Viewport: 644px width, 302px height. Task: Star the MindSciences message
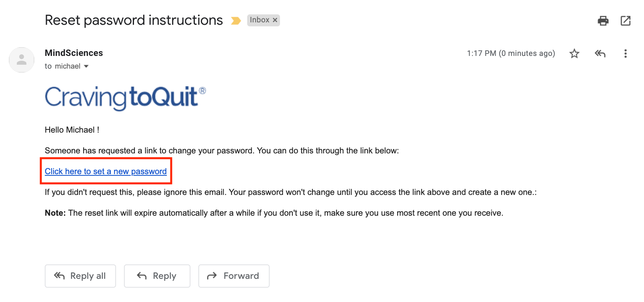click(x=574, y=54)
